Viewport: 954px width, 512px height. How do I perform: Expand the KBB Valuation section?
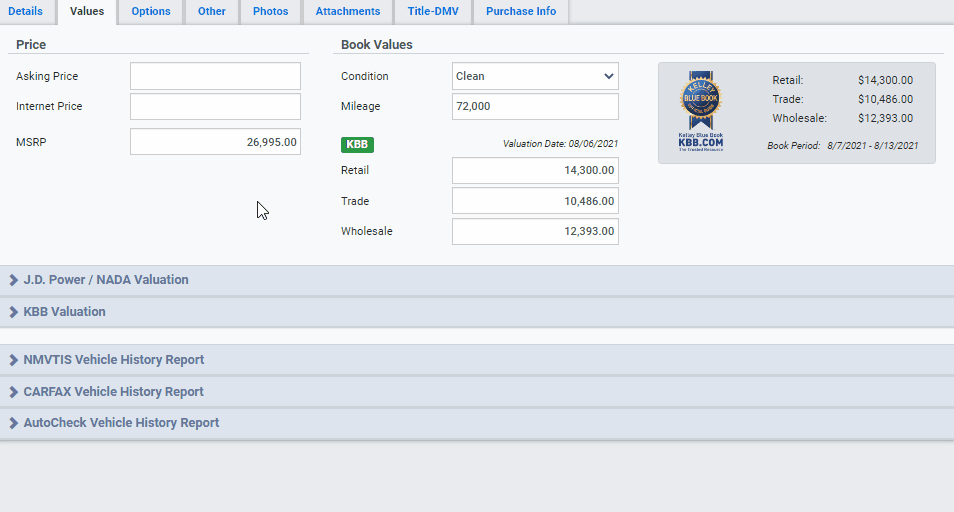64,312
